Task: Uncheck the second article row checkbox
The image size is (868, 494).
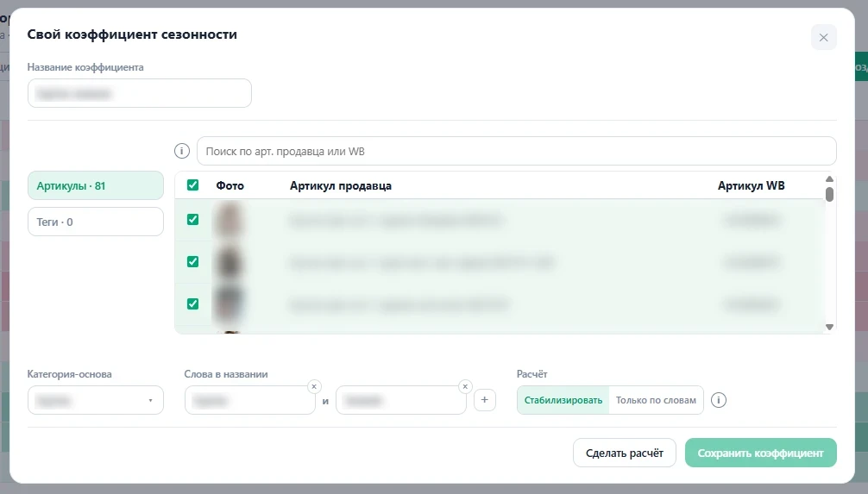Action: 192,262
